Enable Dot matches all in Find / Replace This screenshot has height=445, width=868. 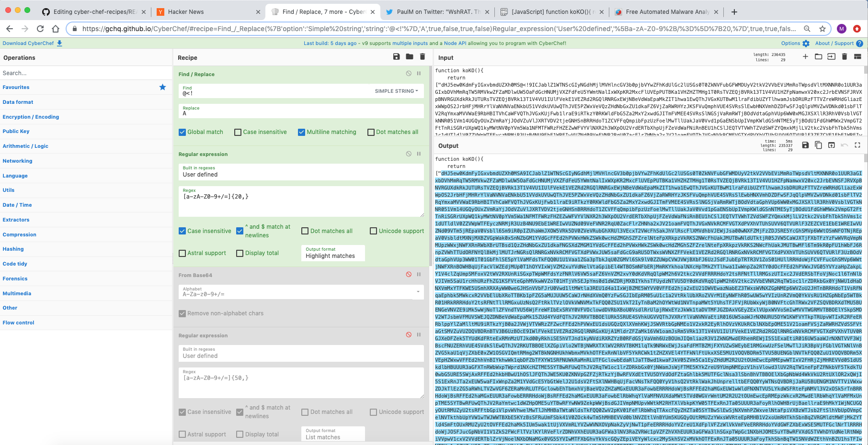pyautogui.click(x=371, y=132)
